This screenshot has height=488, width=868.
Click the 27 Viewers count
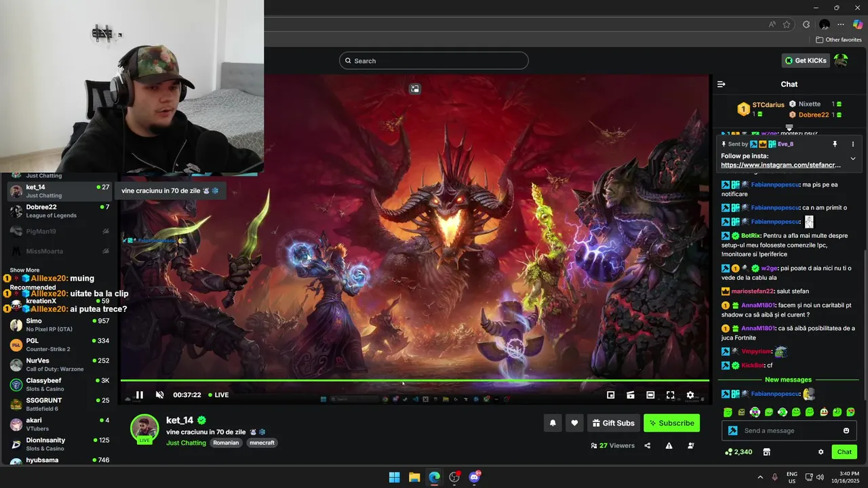[612, 445]
